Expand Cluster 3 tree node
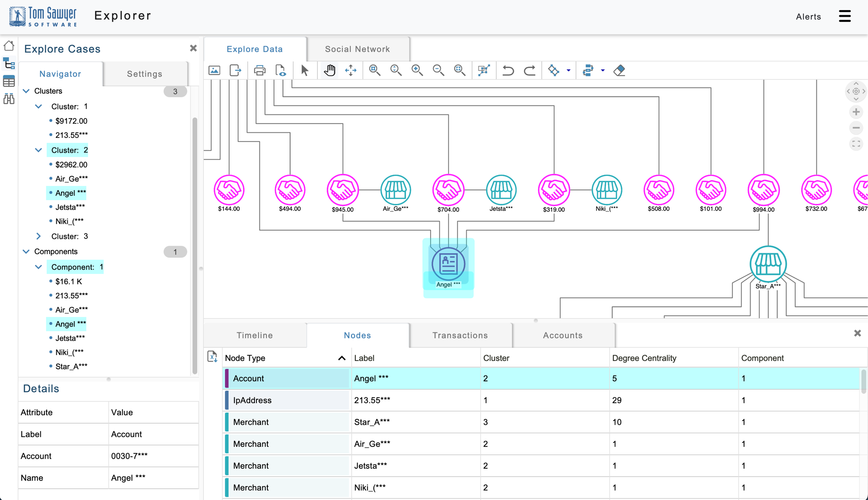The image size is (868, 500). 38,236
